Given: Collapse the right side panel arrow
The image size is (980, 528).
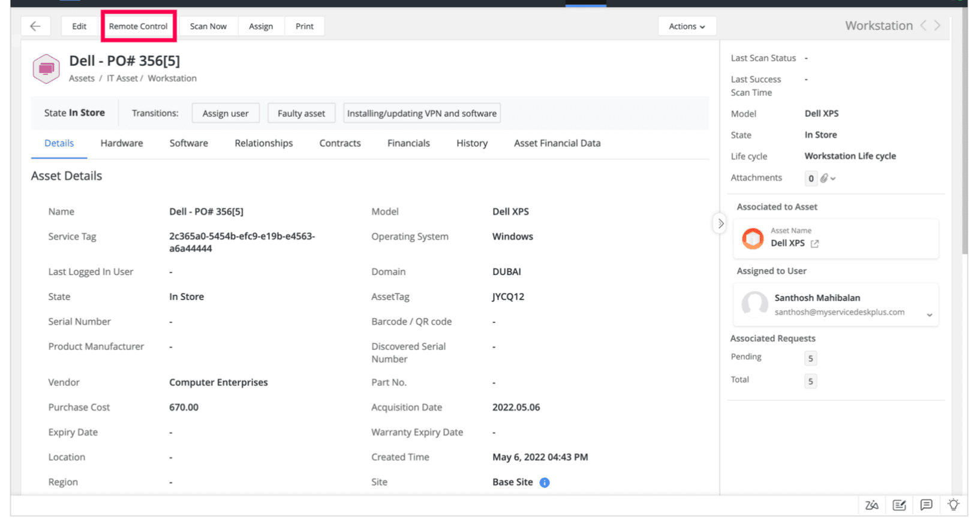Looking at the screenshot, I should tap(720, 224).
